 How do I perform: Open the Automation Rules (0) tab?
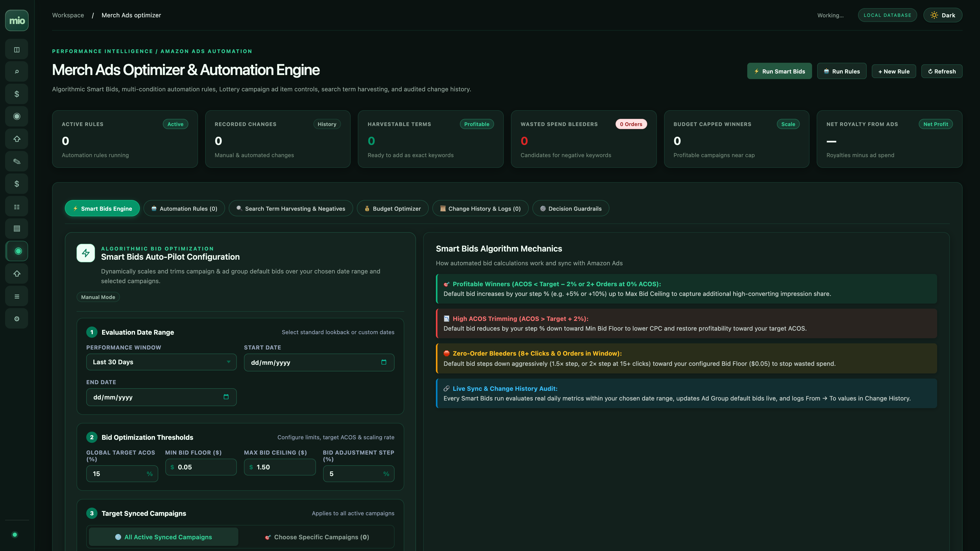click(x=184, y=208)
